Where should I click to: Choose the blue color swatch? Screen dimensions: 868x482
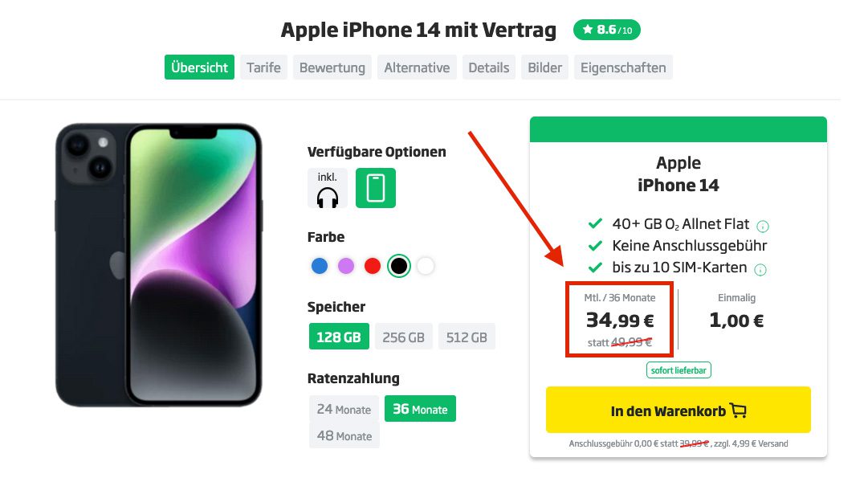tap(320, 266)
